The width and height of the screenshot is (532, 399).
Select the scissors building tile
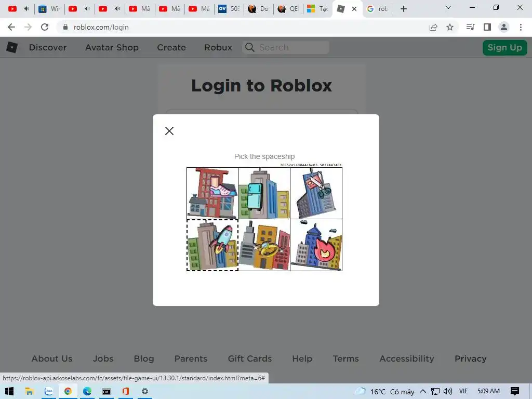[316, 193]
